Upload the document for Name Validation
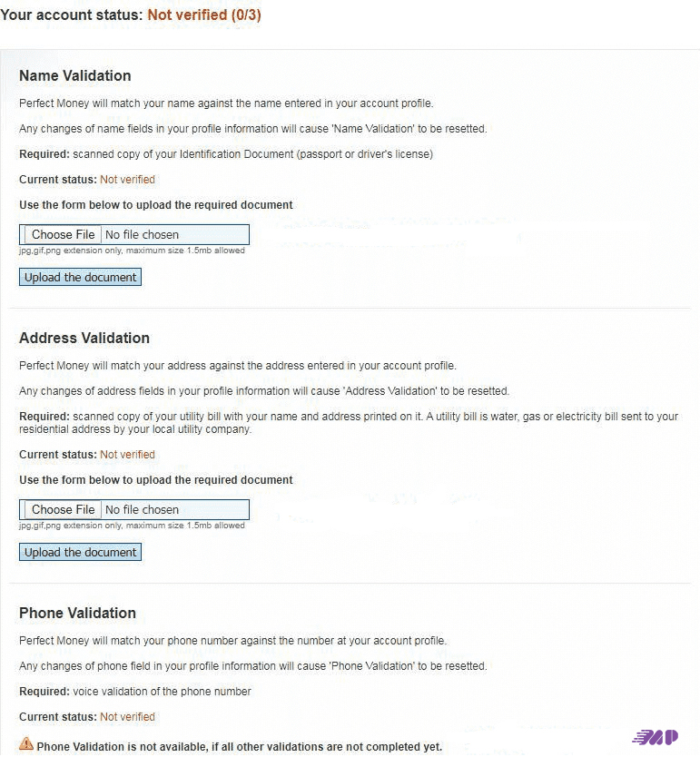 coord(80,277)
